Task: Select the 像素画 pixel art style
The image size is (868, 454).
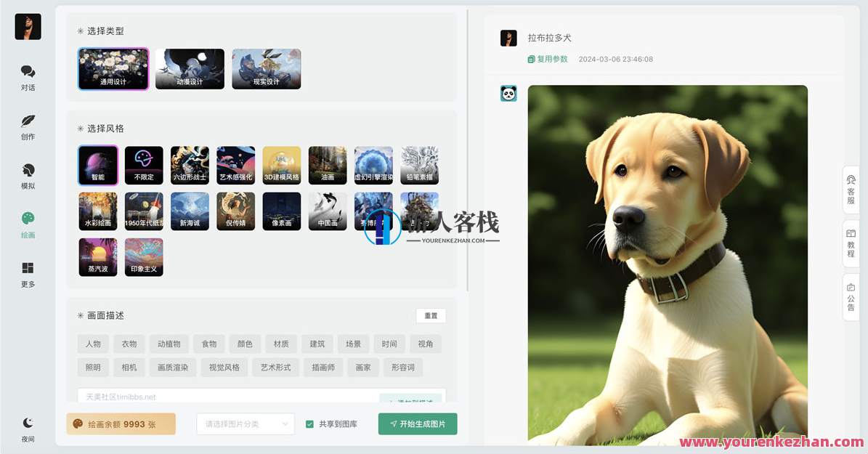Action: click(x=281, y=211)
